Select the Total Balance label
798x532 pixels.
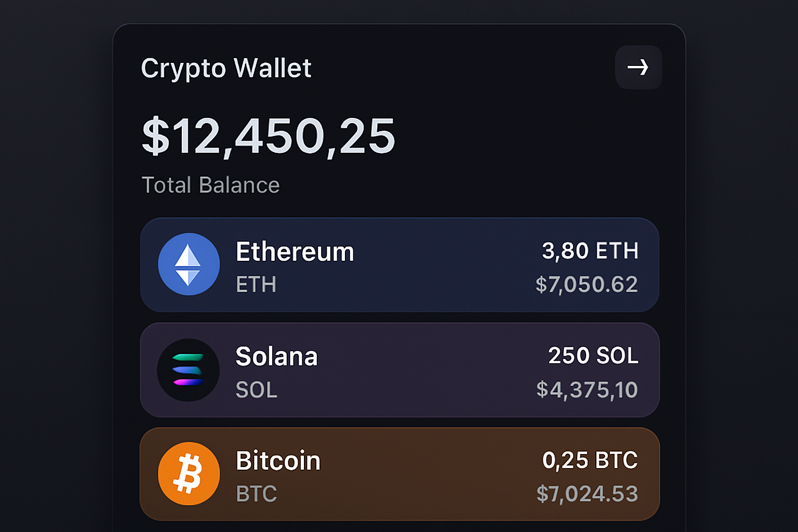[210, 185]
